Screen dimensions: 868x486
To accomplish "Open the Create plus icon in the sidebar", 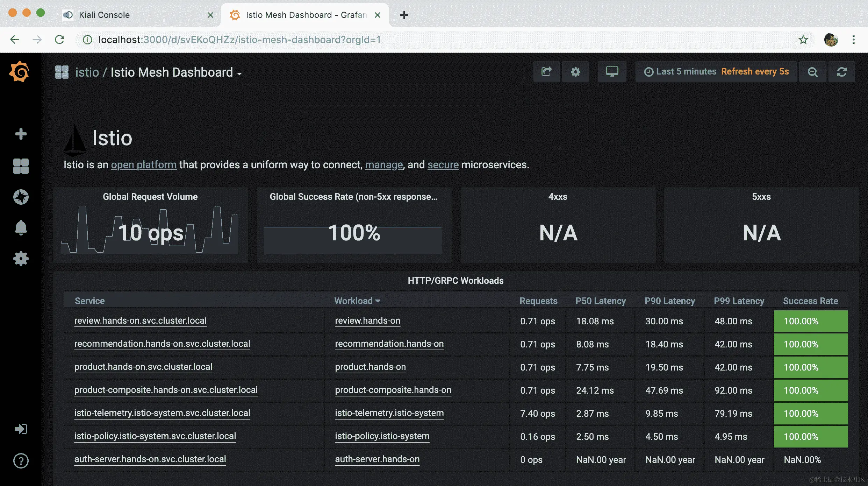I will click(21, 134).
